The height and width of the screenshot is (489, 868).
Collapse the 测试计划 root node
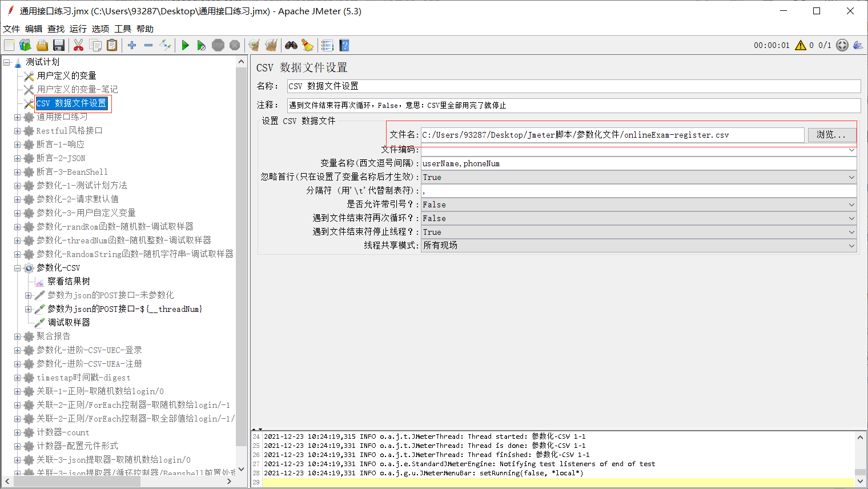click(x=7, y=62)
